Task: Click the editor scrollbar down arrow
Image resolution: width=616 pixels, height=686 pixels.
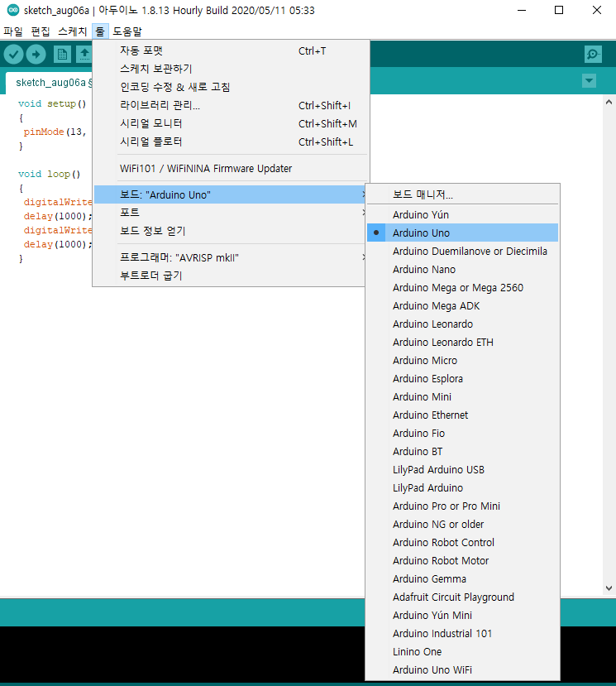Action: [x=609, y=588]
